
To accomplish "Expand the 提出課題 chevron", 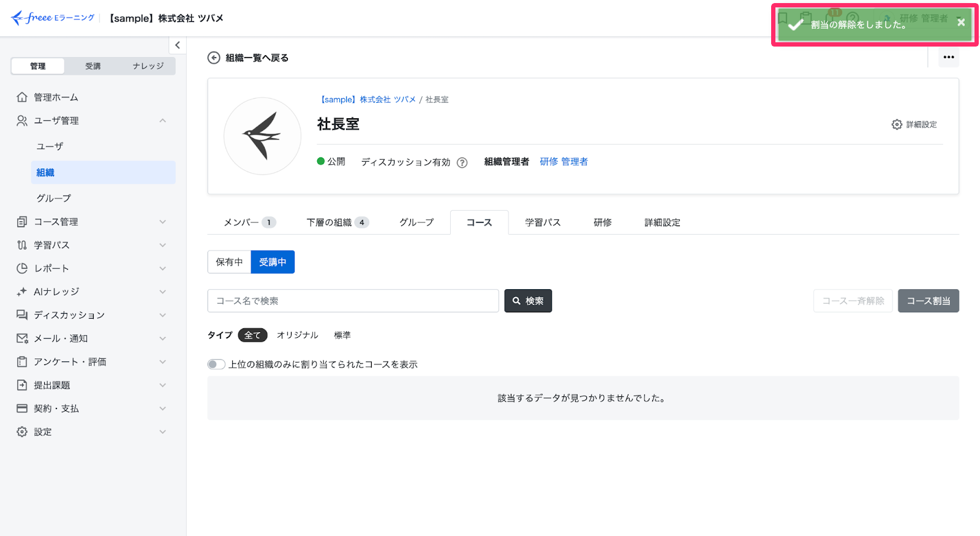I will [163, 385].
